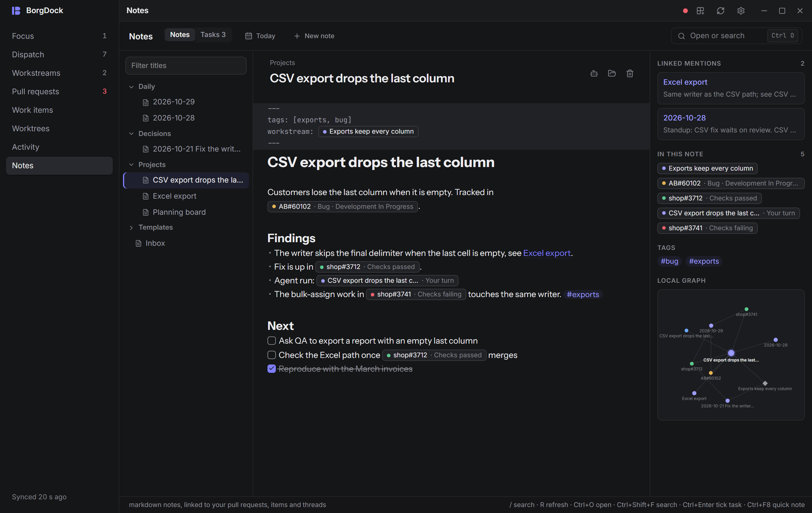Open Dispatch in sidebar

pos(59,55)
